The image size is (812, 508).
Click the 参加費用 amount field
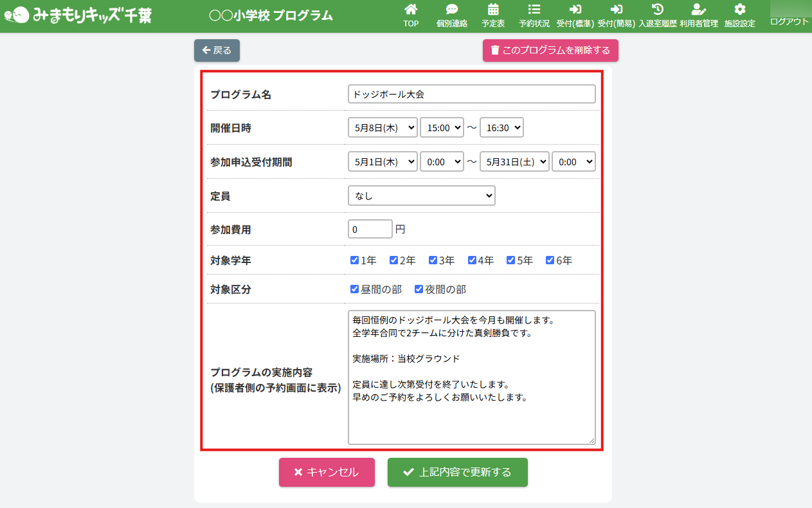click(x=370, y=229)
